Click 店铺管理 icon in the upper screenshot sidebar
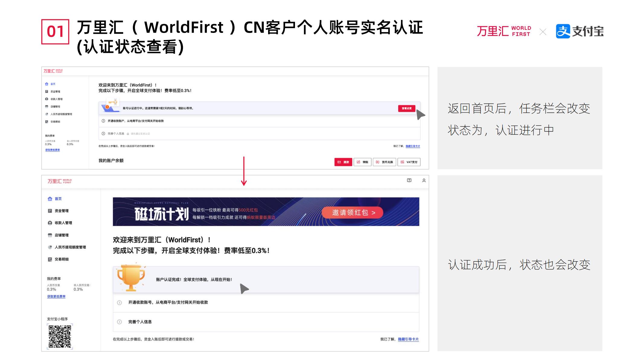This screenshot has height=362, width=644. coord(46,106)
